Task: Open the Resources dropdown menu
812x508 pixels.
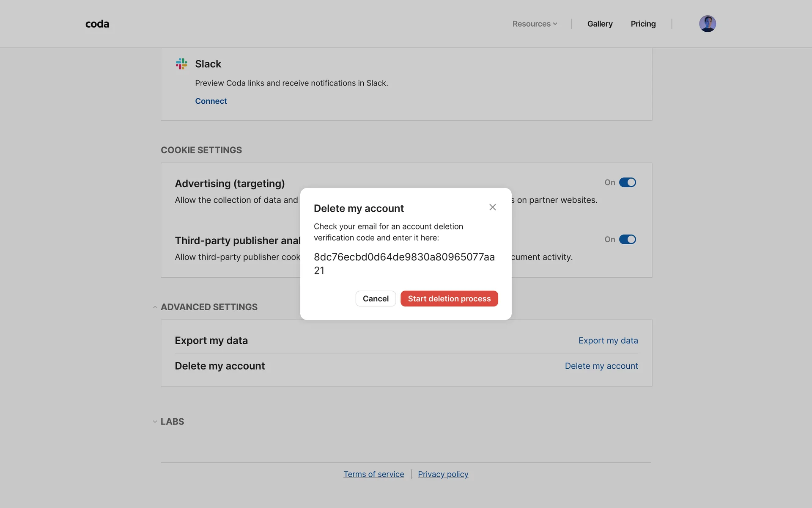Action: [x=535, y=24]
